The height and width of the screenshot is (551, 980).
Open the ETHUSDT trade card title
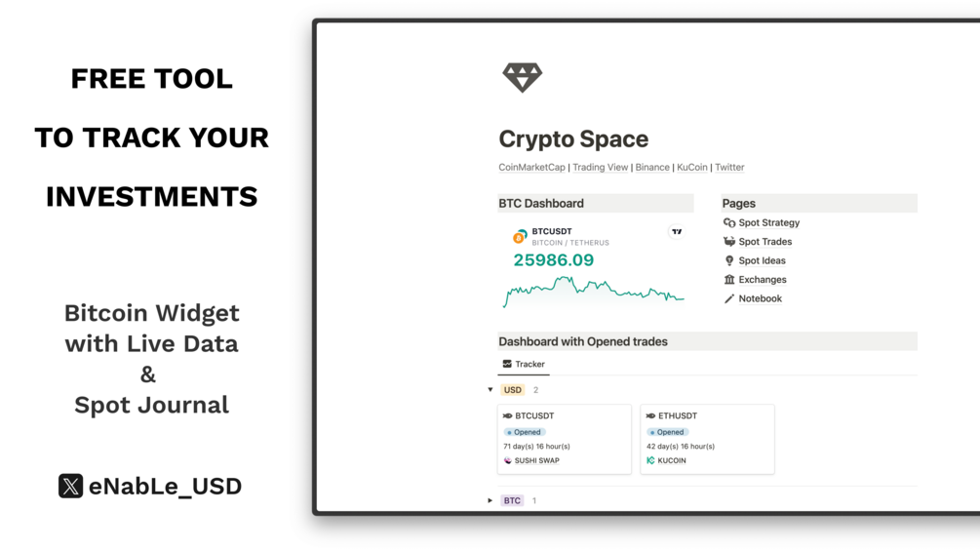(x=677, y=415)
